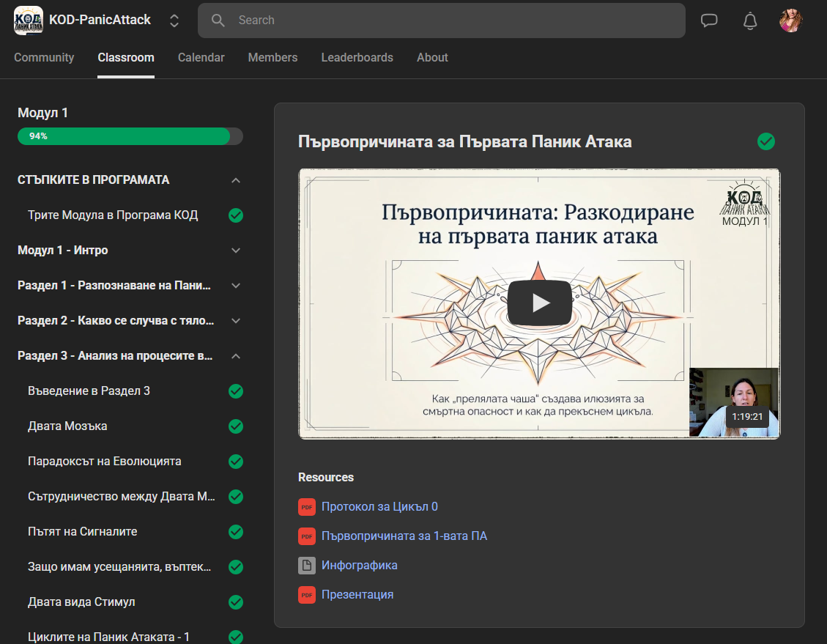Play the video with the YouTube play button
This screenshot has width=827, height=644.
click(x=539, y=303)
